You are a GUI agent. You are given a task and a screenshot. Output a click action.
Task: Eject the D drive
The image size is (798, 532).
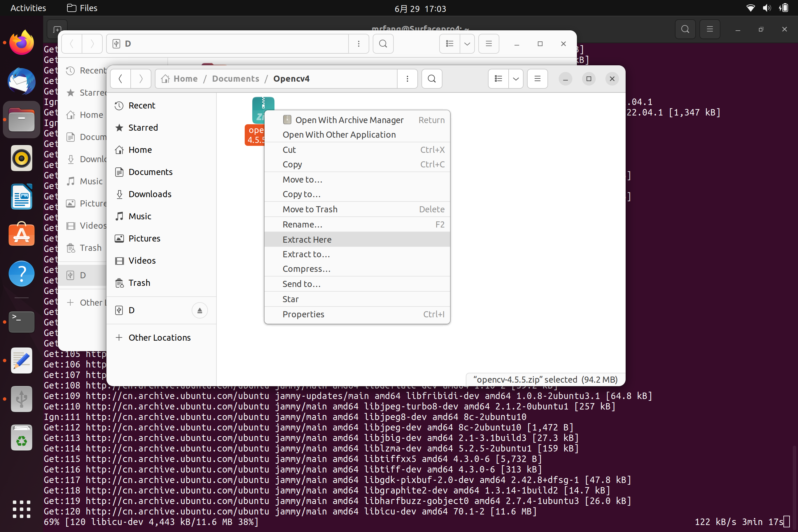click(x=200, y=310)
